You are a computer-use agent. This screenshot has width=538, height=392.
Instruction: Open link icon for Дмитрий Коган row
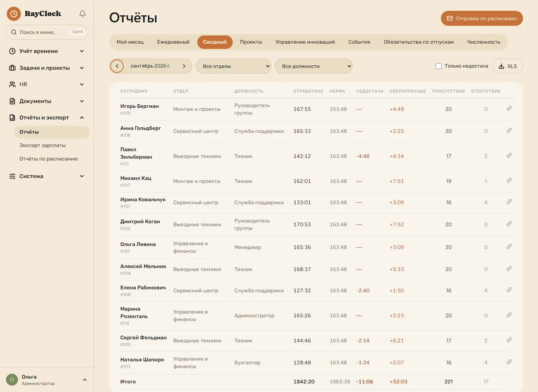coord(509,224)
